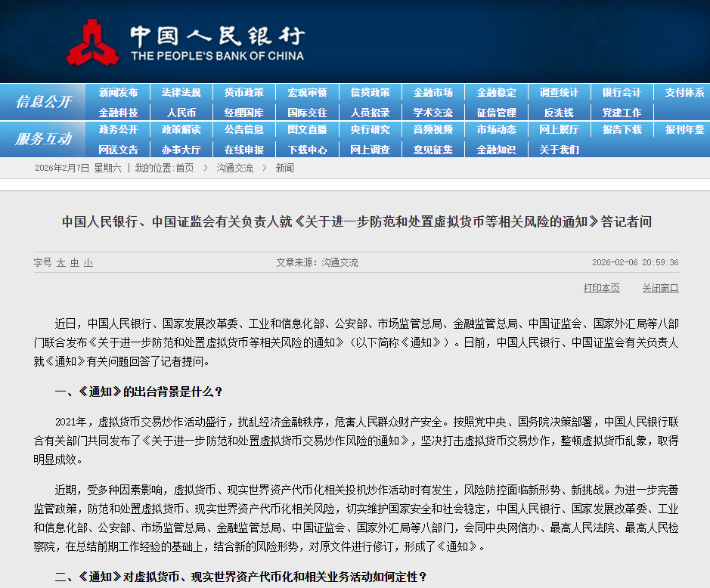Click the 打印本页 print link
The image size is (710, 588).
(x=601, y=288)
